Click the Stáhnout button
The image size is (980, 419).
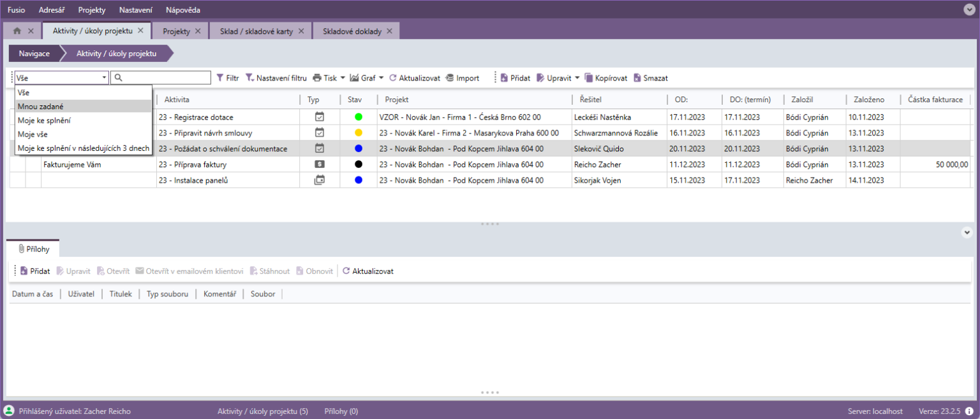point(270,271)
